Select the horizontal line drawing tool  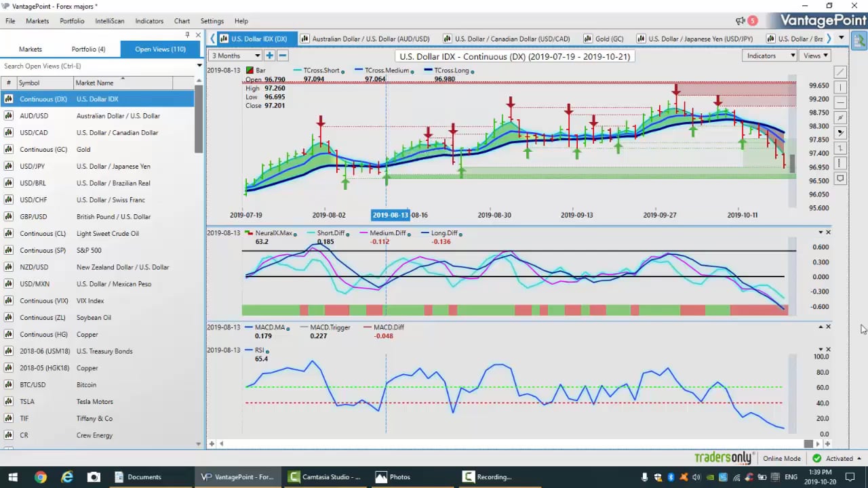(840, 102)
